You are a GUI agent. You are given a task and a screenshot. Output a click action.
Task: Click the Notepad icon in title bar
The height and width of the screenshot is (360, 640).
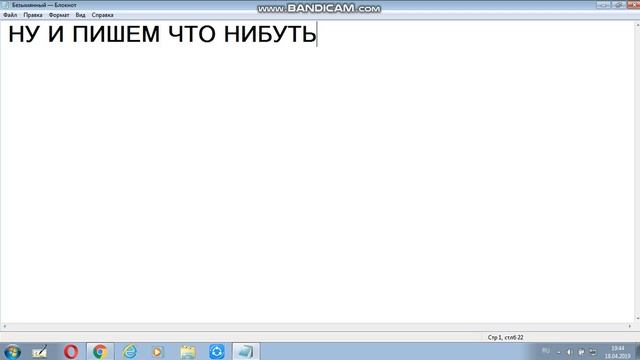pos(5,5)
